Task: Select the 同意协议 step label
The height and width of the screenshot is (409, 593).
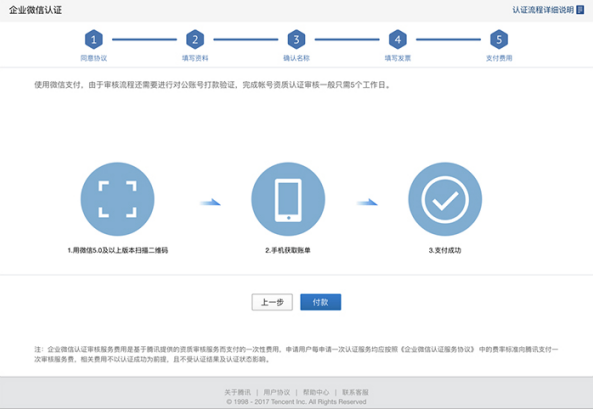Action: point(94,58)
